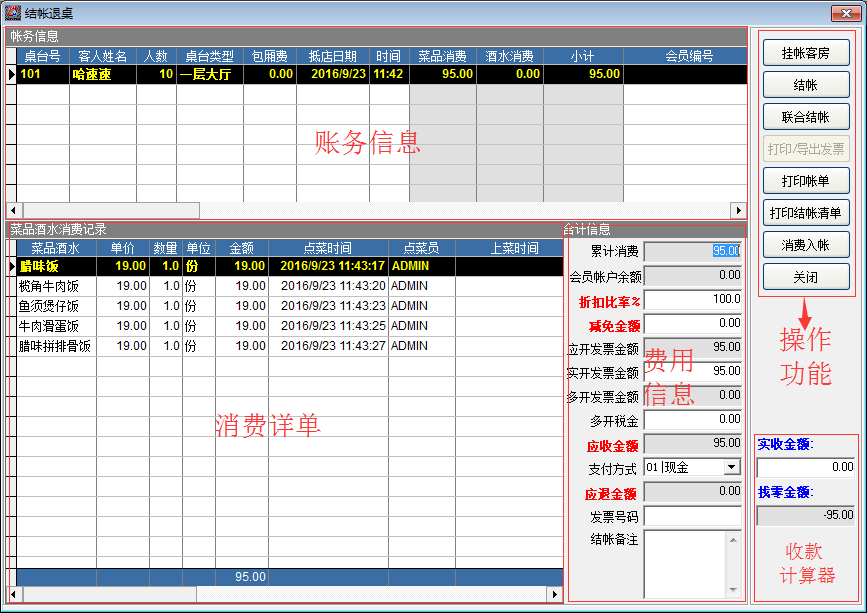The width and height of the screenshot is (867, 613).
Task: Focus the 实收金额 amount field
Action: point(805,467)
